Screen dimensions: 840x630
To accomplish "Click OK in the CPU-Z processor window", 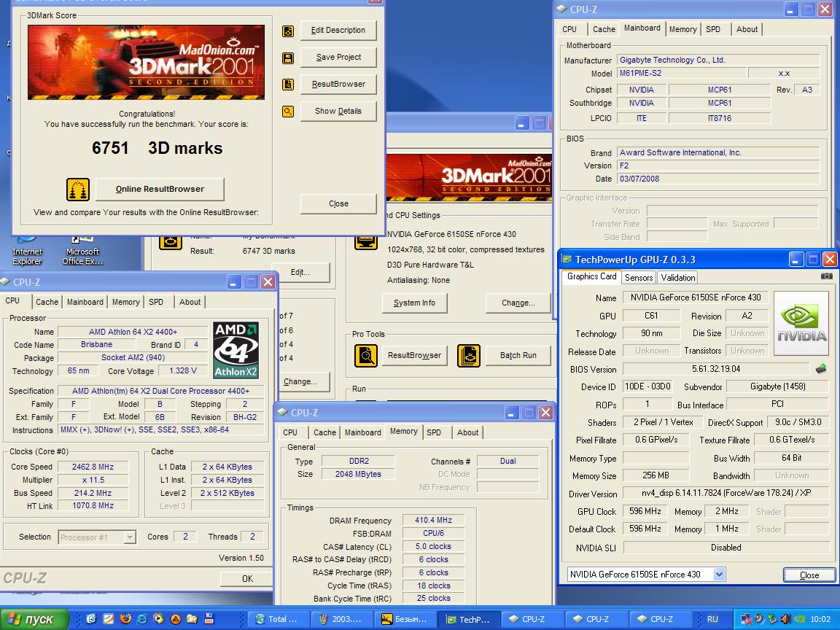I will tap(247, 578).
